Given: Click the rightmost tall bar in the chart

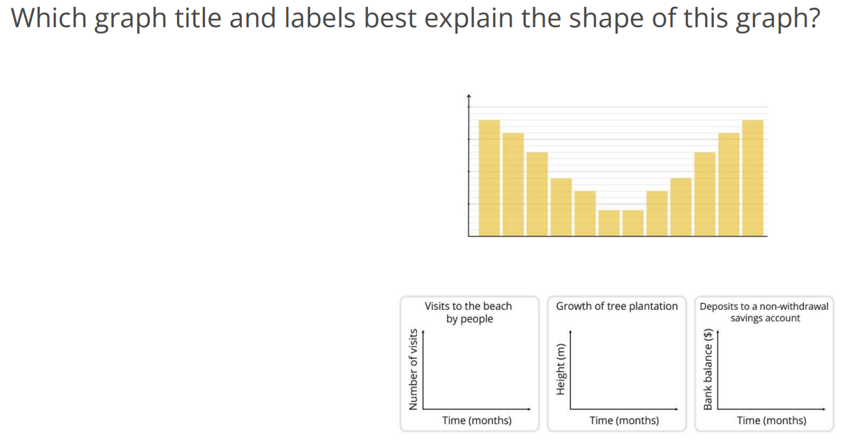Looking at the screenshot, I should (753, 178).
